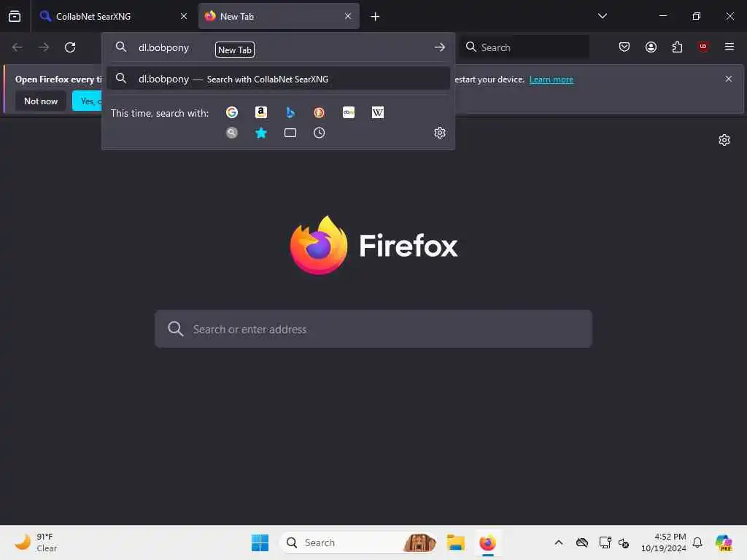Image resolution: width=747 pixels, height=560 pixels.
Task: Open notifications bell in taskbar
Action: click(x=697, y=542)
